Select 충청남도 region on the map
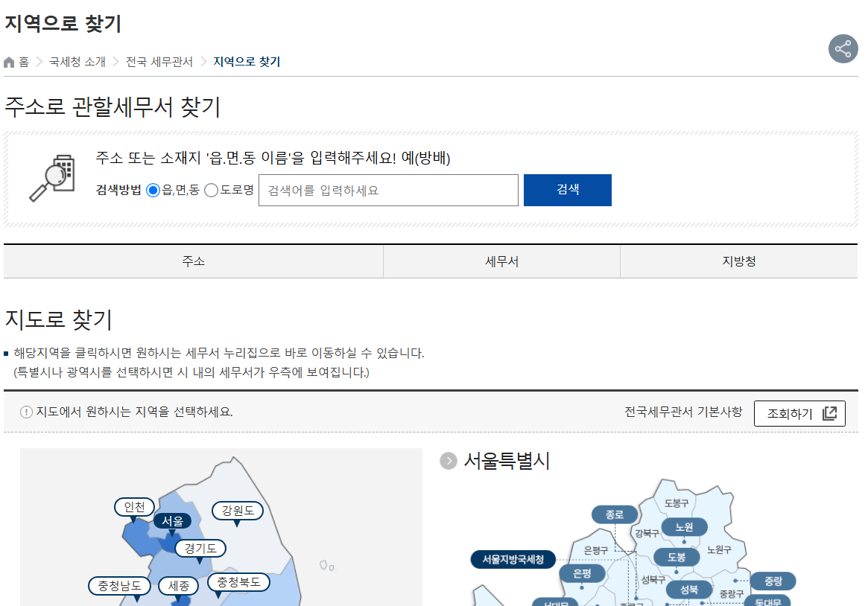The image size is (868, 606). 119,586
